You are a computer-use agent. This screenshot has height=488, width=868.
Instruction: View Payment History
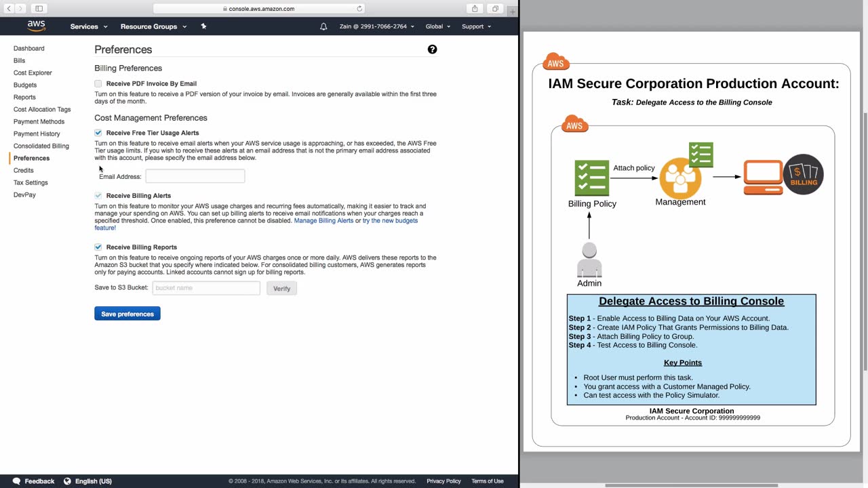tap(37, 134)
